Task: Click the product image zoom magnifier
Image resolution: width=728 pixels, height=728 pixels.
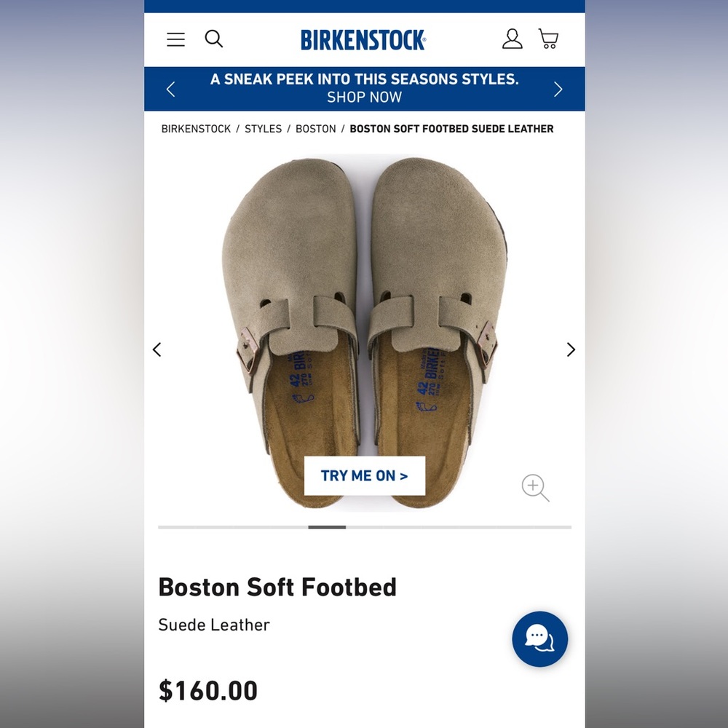Action: [535, 487]
